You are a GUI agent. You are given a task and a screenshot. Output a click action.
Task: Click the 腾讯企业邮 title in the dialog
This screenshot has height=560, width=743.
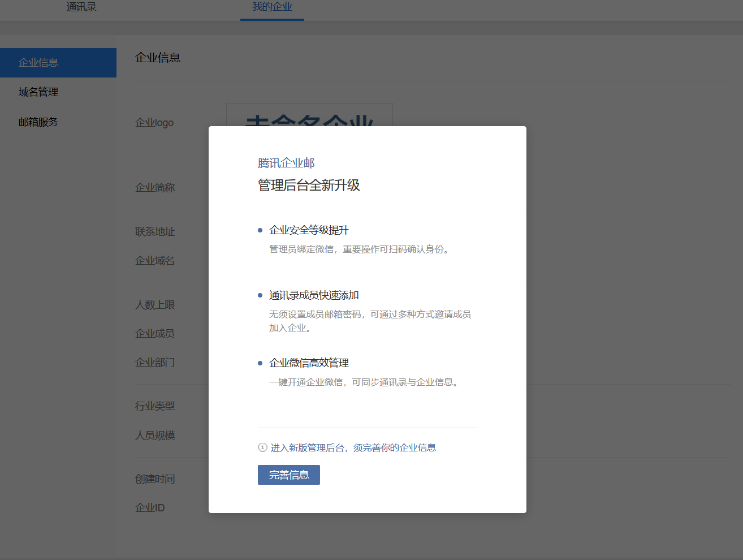coord(286,163)
